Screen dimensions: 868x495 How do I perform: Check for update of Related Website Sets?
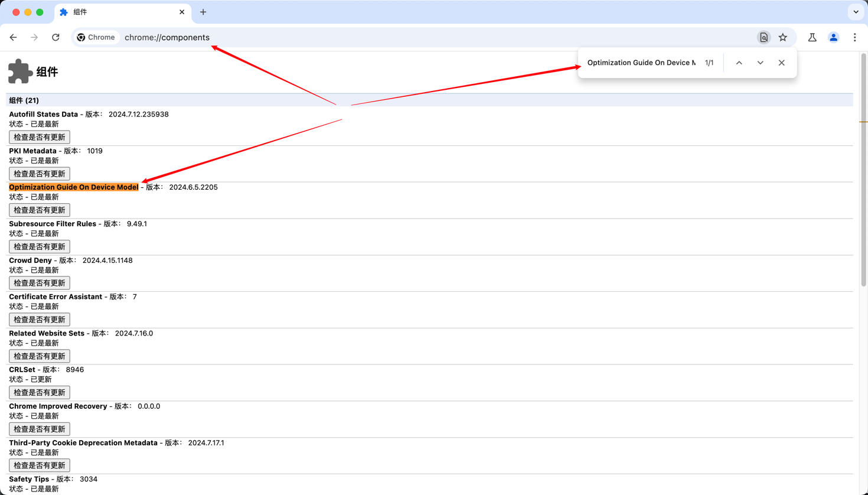[x=40, y=356]
